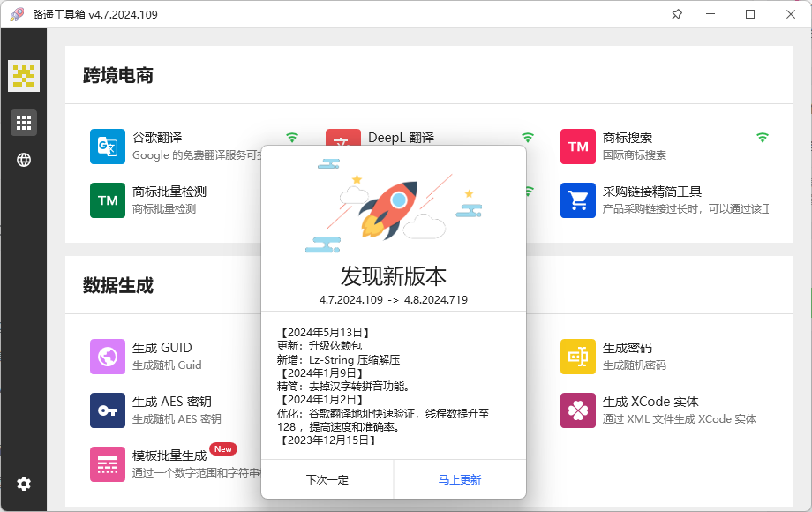Open the 模板批量生成 template generator
Viewport: 812px width, 512px height.
tap(107, 464)
